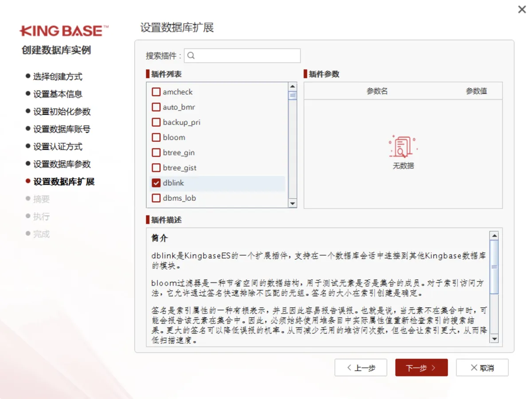Enable the btree_gin extension checkbox

click(x=156, y=153)
